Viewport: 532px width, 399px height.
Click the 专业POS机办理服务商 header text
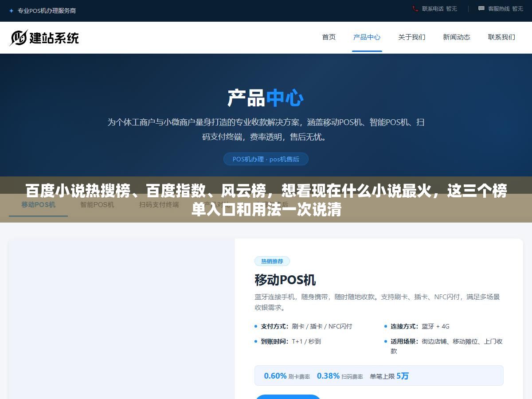[47, 11]
